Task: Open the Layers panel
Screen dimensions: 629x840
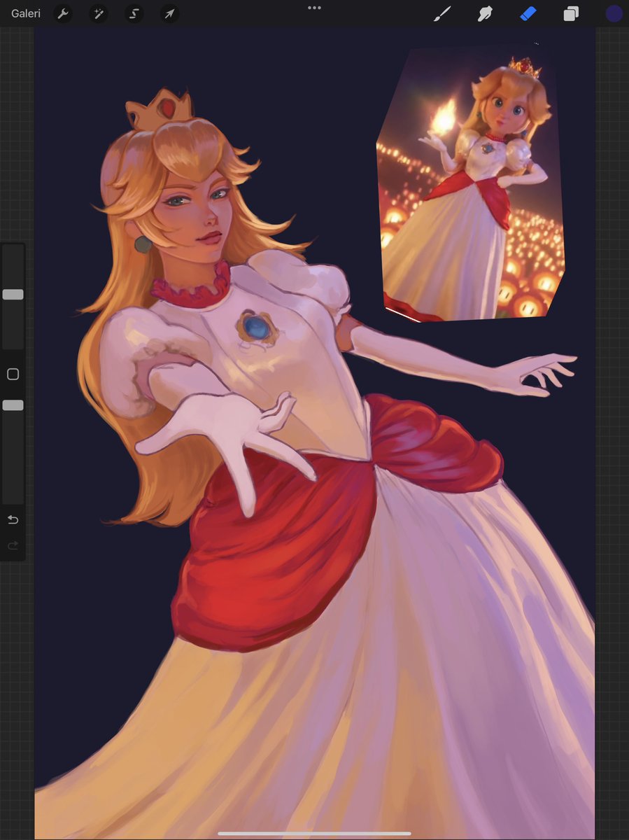Action: [x=571, y=13]
